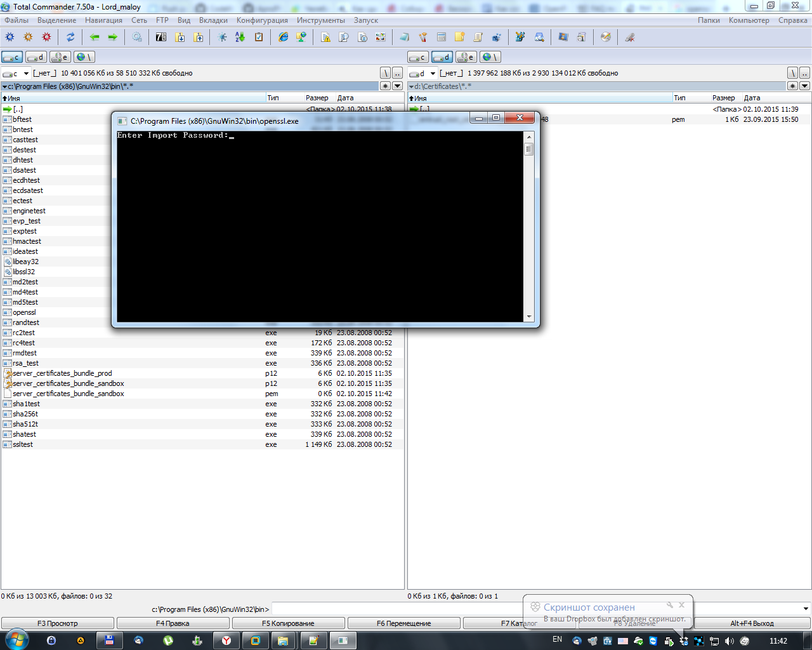This screenshot has height=650, width=812.
Task: Click the CD disc icon in toolbar
Action: point(606,37)
